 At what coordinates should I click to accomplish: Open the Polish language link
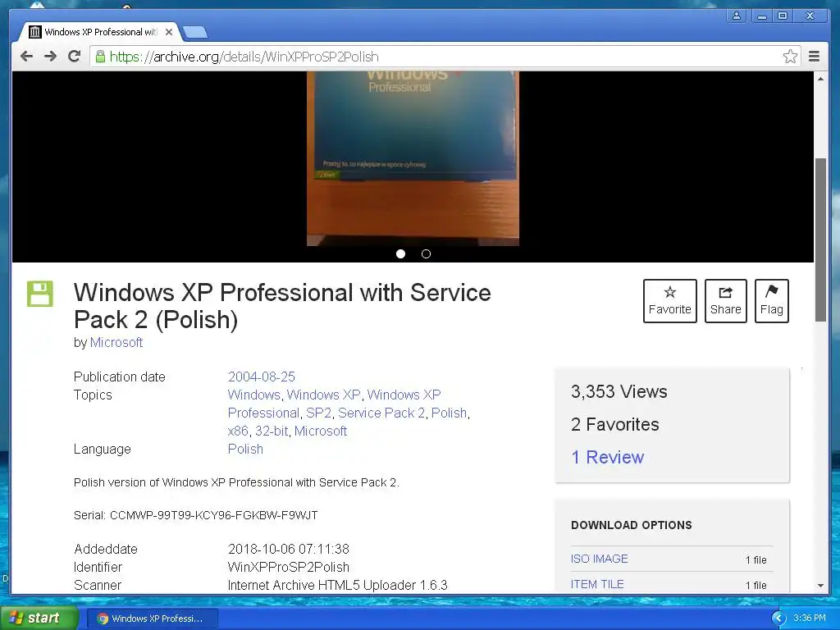(245, 449)
